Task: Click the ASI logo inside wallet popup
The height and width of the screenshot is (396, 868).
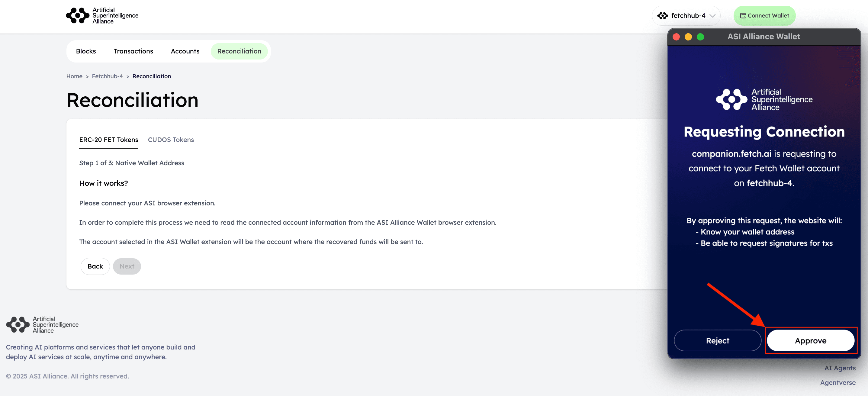Action: 764,99
